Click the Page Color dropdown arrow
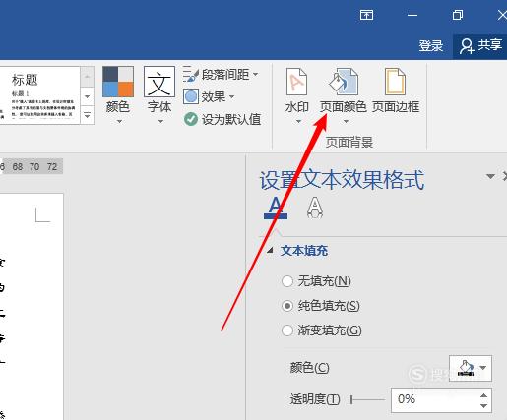The width and height of the screenshot is (507, 420). (x=346, y=122)
